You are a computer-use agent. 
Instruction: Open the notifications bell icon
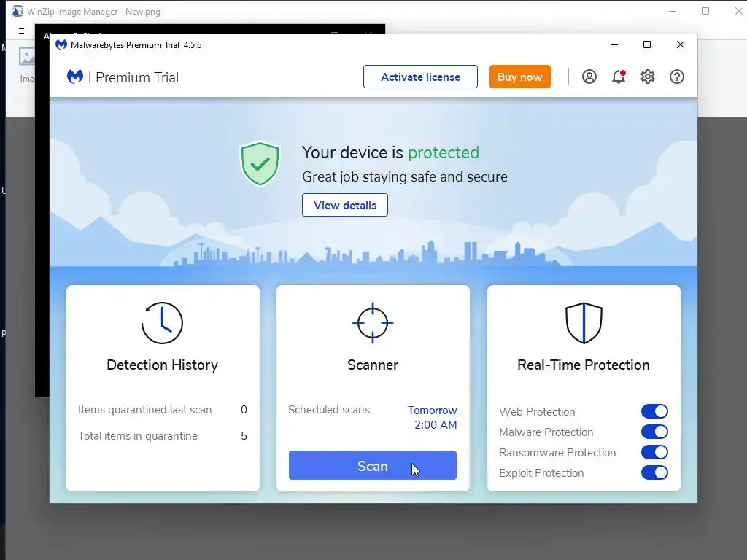coord(619,77)
